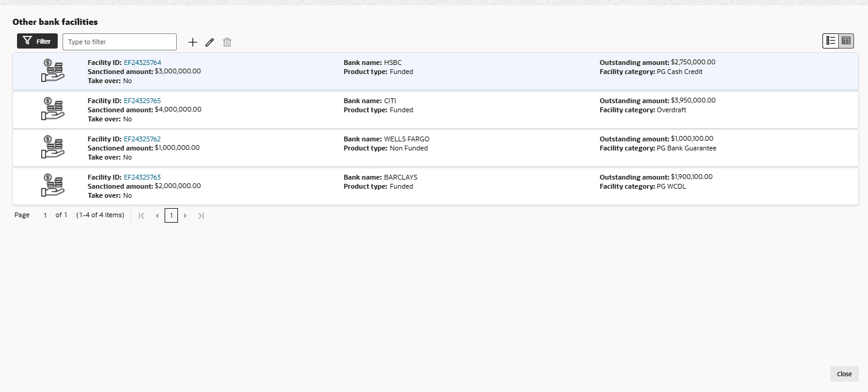This screenshot has height=392, width=868.
Task: Go to last page of results
Action: point(201,215)
